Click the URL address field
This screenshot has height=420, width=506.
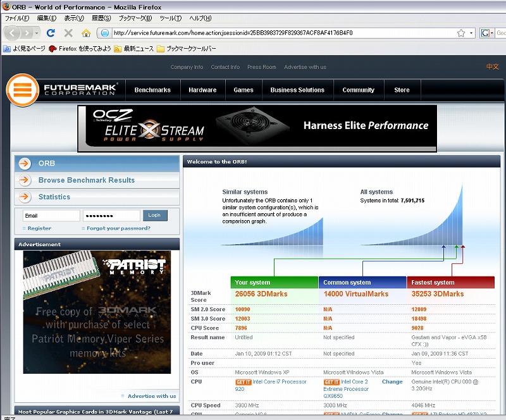coord(283,33)
